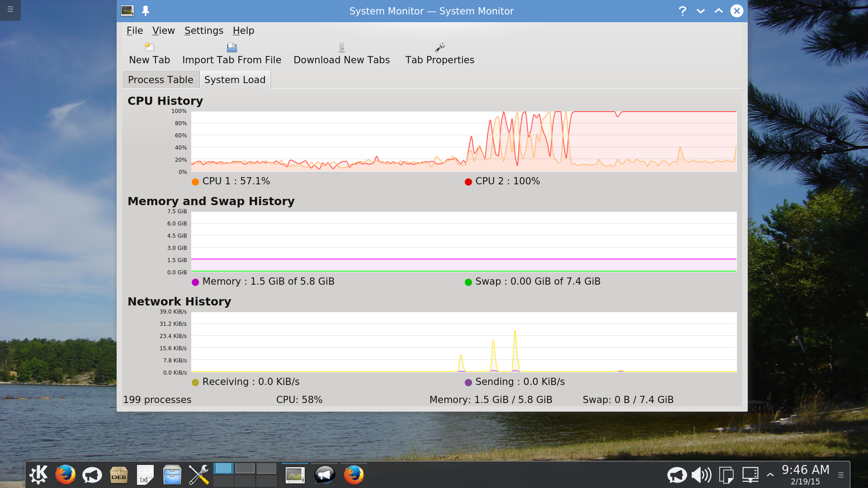This screenshot has height=488, width=868.
Task: Open the DEB package installer launcher
Action: coord(119,474)
